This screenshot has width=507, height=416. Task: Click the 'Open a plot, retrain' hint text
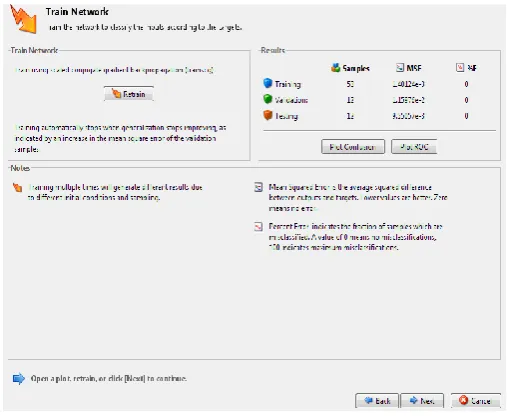[x=109, y=378]
